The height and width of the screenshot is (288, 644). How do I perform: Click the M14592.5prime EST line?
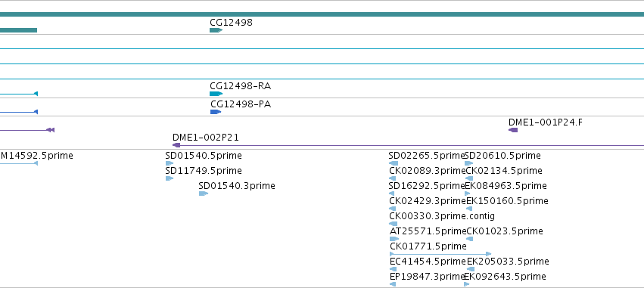coord(19,163)
